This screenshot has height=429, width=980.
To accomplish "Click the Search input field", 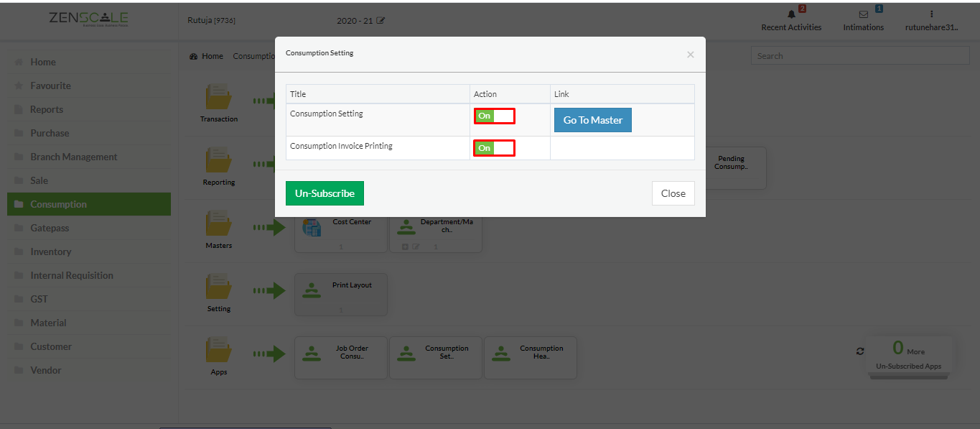I will (x=860, y=55).
